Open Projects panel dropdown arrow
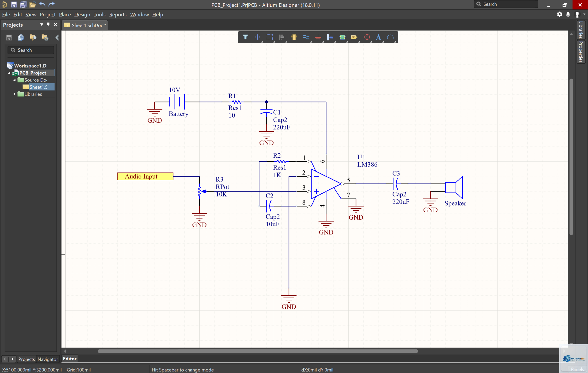588x373 pixels. [42, 25]
